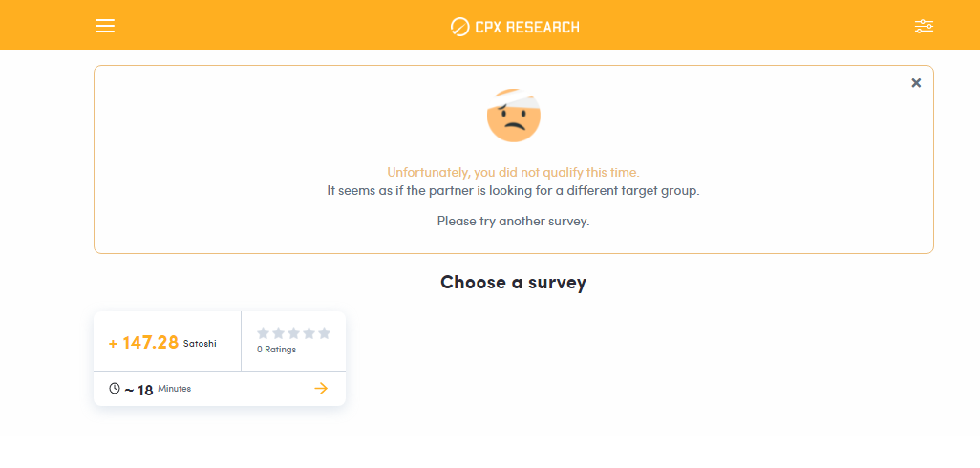Click the bandaged sad face emoji

514,116
